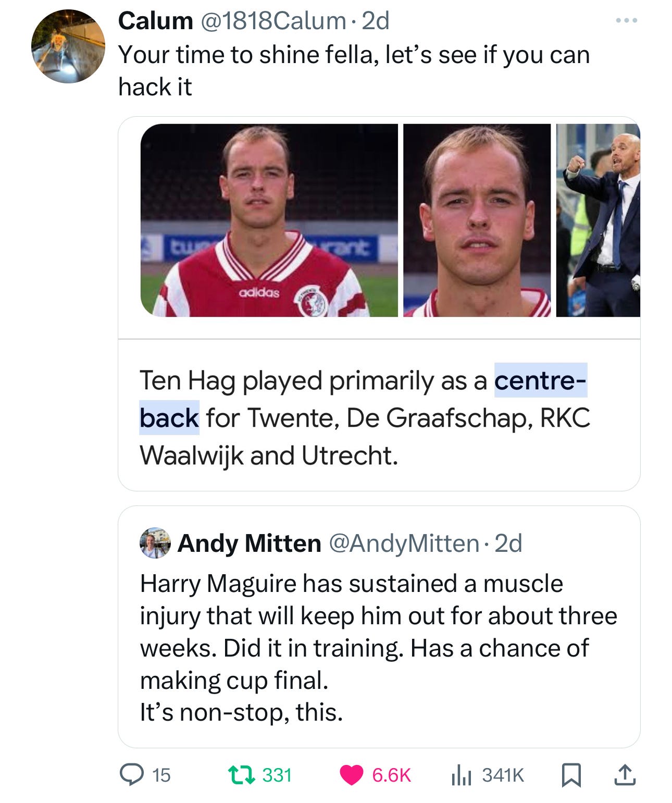
Task: Open the Twente red kit photo
Action: pos(269,220)
